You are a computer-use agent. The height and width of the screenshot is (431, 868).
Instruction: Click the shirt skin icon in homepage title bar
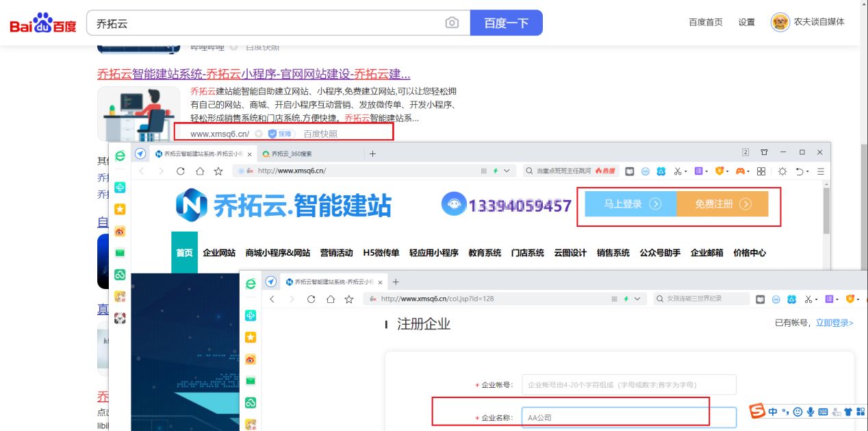click(x=764, y=152)
